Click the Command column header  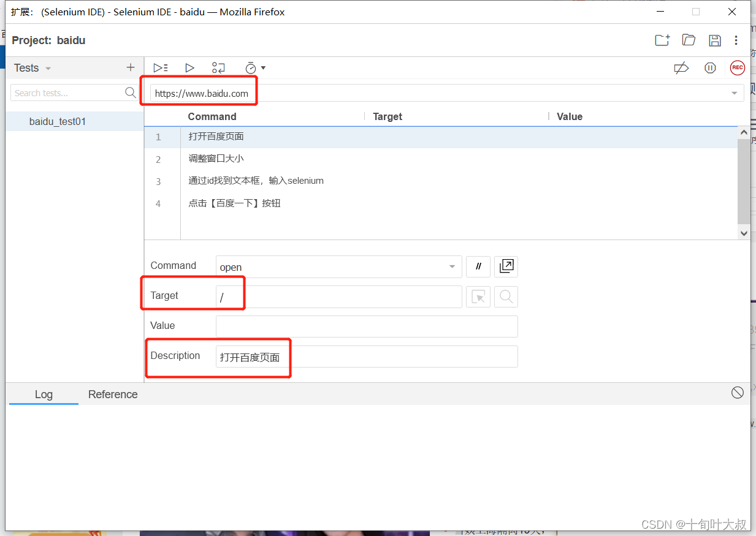pyautogui.click(x=212, y=116)
